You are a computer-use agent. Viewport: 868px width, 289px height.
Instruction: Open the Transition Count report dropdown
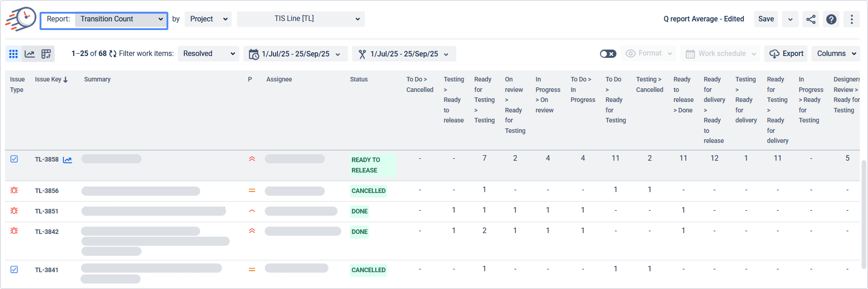[121, 19]
